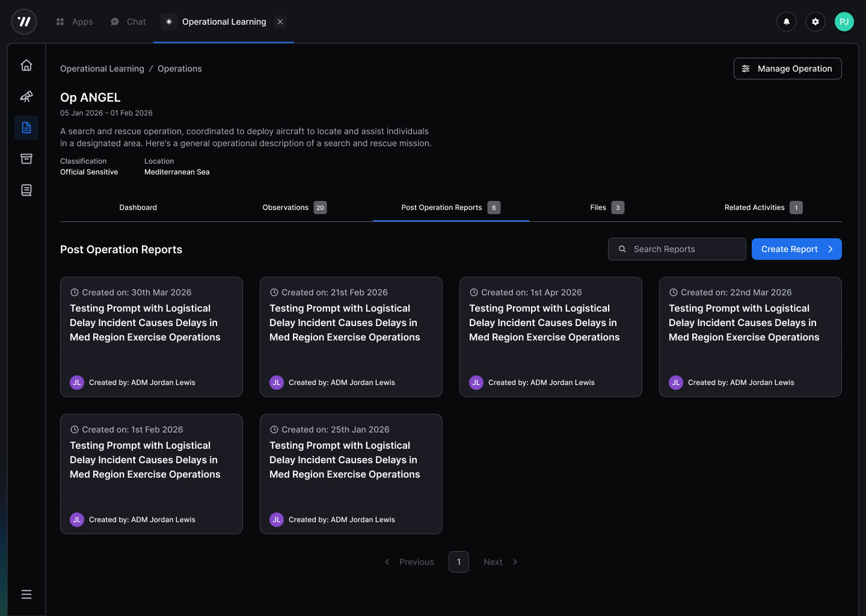Open the telescope sidebar icon
This screenshot has height=616, width=866.
coord(26,96)
